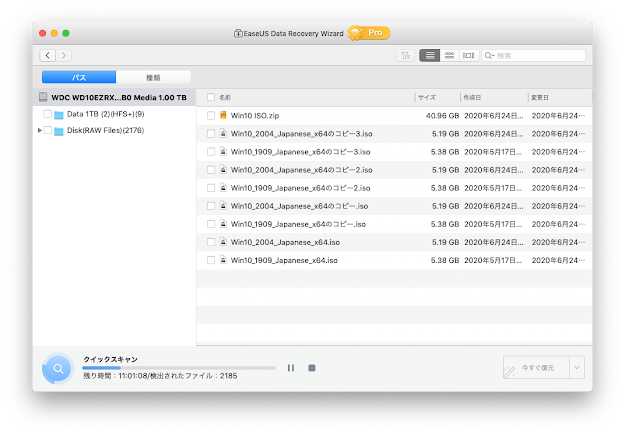Screen dimensions: 625x435
Task: Click the EaseUS app icon in title
Action: click(x=238, y=33)
